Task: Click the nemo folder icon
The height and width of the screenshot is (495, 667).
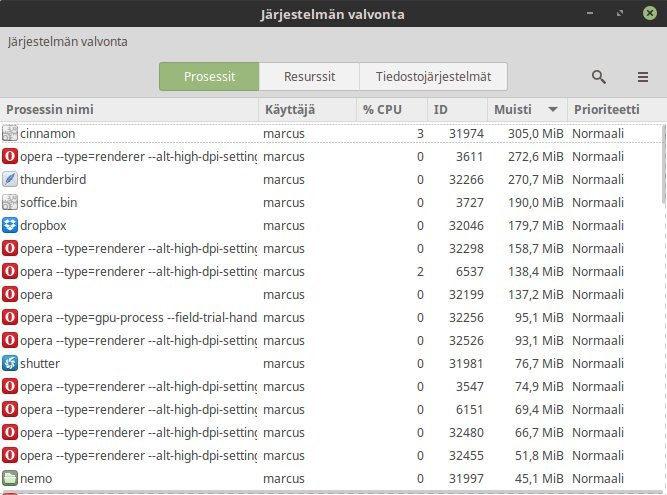Action: pos(10,478)
